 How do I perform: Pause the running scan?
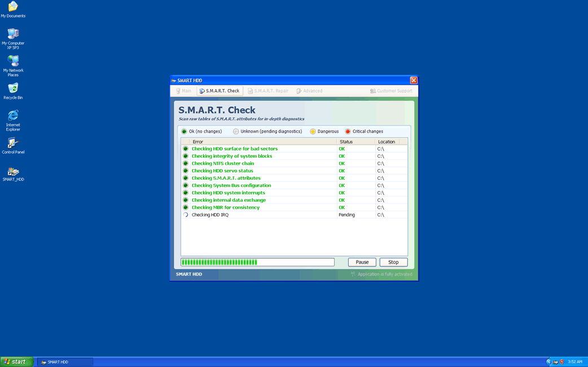coord(362,262)
